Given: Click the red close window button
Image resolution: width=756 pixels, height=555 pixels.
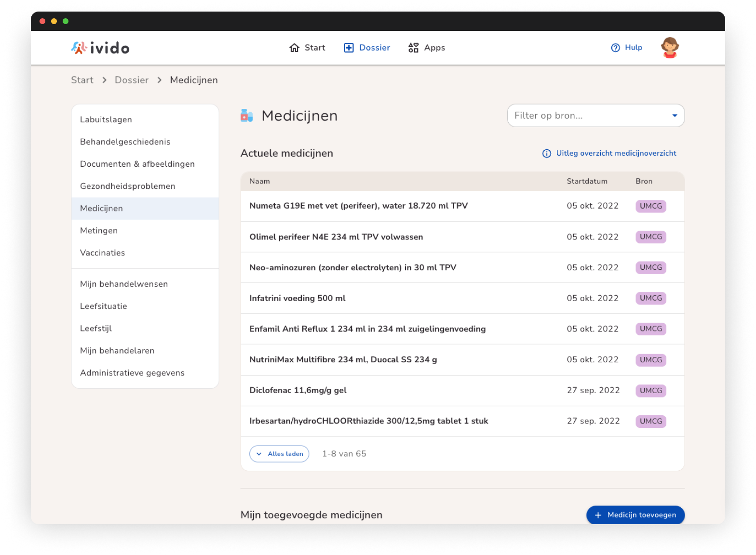Looking at the screenshot, I should (x=42, y=21).
